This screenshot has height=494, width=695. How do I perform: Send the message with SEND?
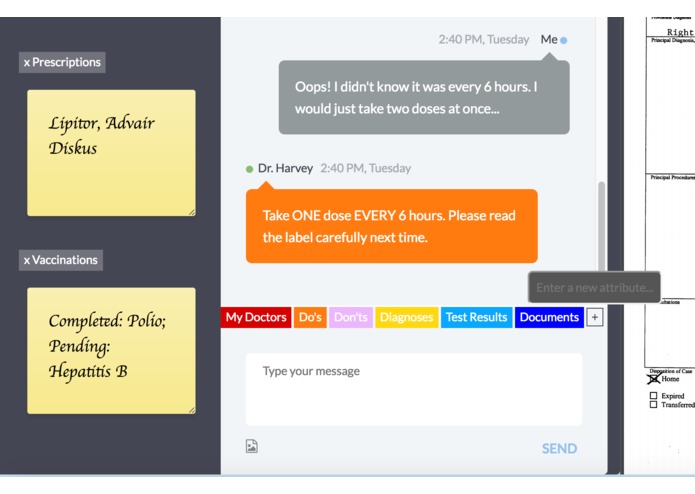click(x=559, y=448)
